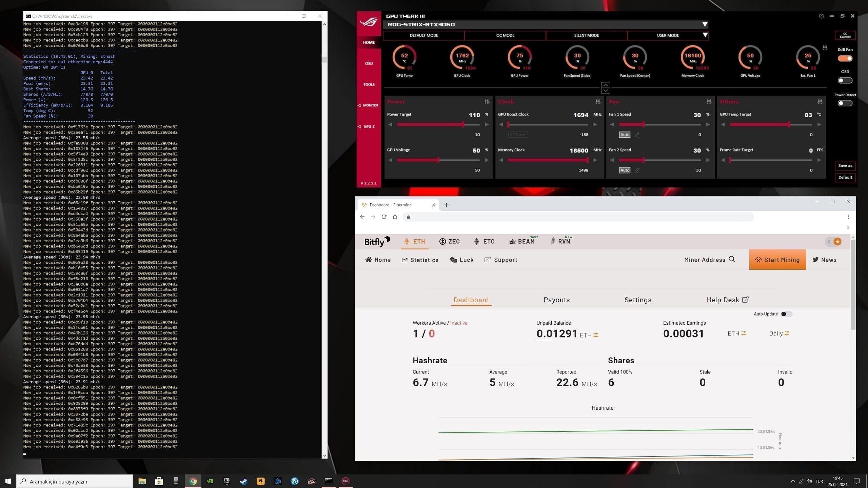Open Fan panel adjustment sliders icon
Viewport: 868px width, 488px height.
tap(709, 102)
